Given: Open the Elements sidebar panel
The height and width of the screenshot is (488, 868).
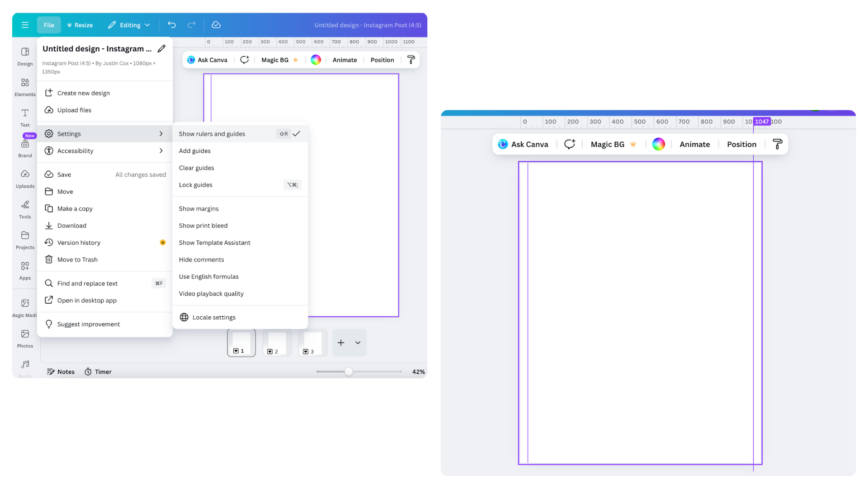Looking at the screenshot, I should [x=25, y=87].
